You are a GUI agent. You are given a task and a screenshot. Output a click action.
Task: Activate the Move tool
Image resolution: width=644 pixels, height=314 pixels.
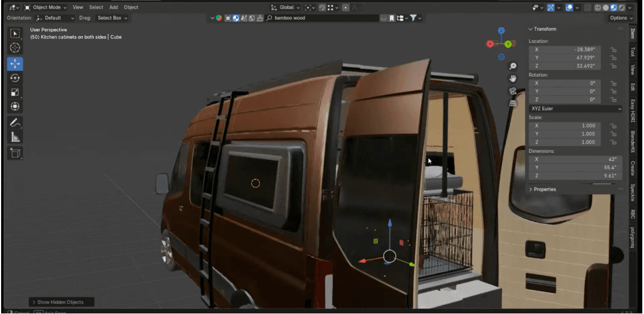(15, 64)
